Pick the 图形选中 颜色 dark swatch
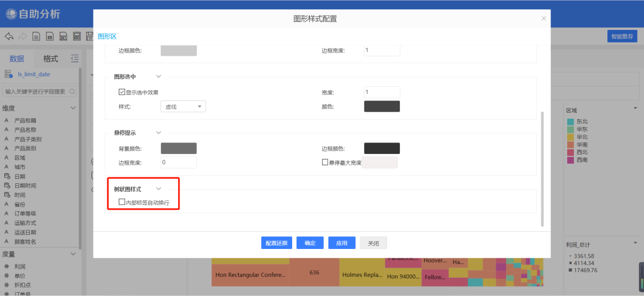 coord(382,106)
